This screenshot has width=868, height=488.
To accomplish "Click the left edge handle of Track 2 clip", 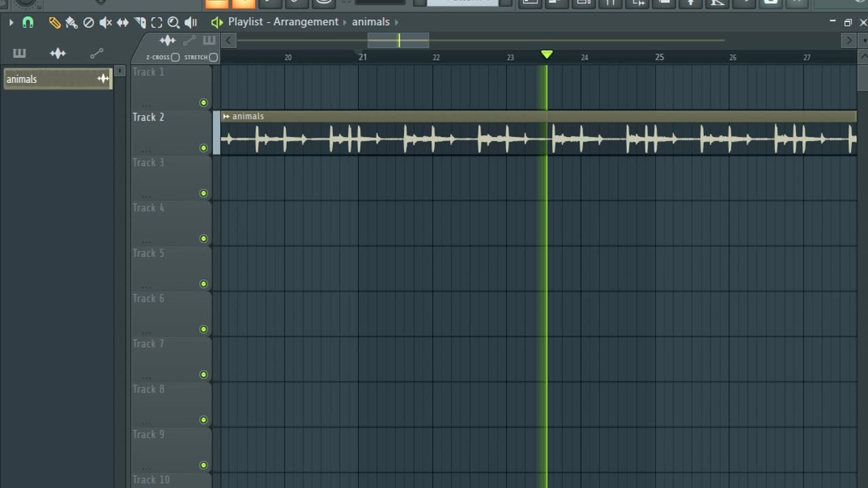I will point(216,133).
